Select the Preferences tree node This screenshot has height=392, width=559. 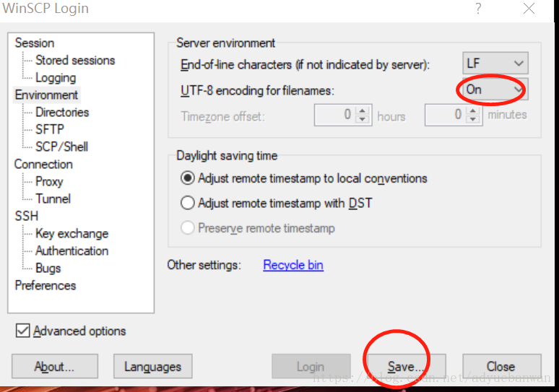pyautogui.click(x=45, y=285)
